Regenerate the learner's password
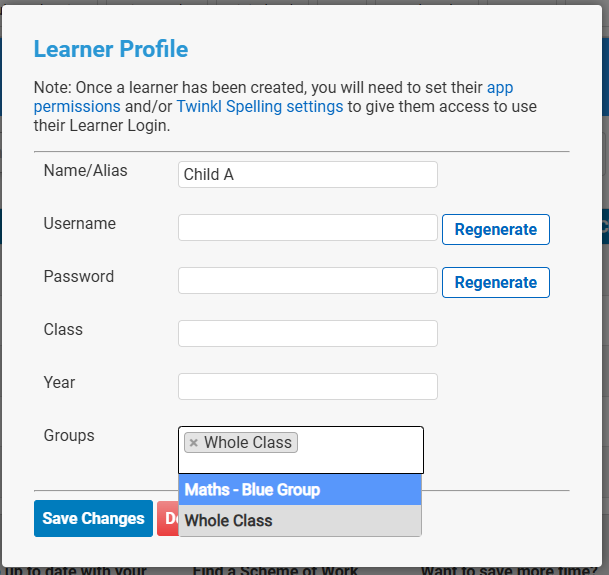 (x=495, y=282)
